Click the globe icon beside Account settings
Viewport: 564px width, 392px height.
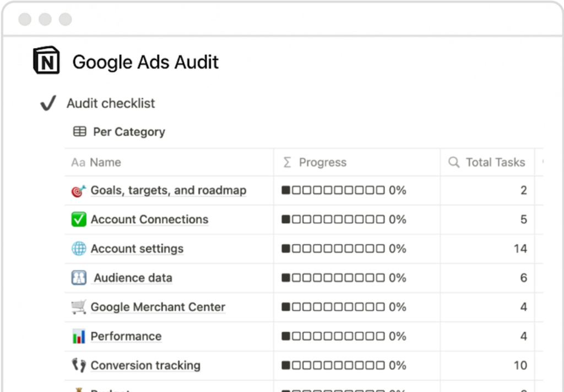[x=79, y=249]
